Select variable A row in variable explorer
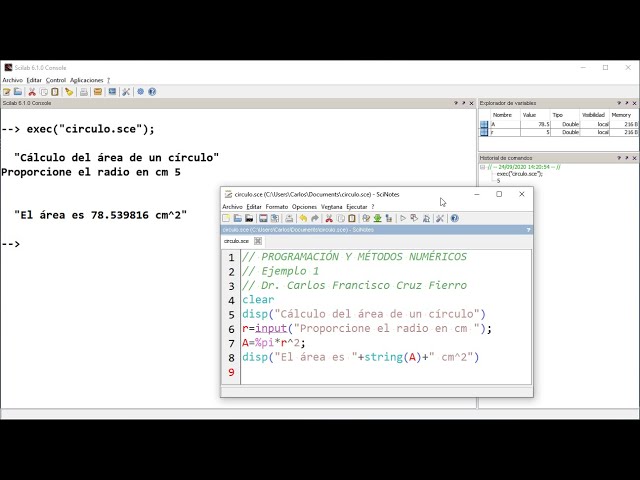 (x=558, y=124)
